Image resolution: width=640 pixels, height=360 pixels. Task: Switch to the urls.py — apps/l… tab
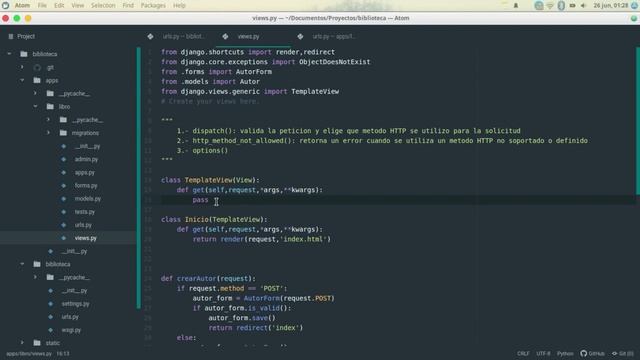point(329,36)
